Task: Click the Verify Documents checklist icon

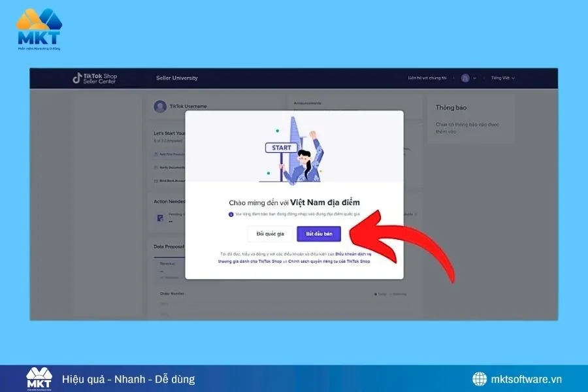Action: (x=156, y=168)
